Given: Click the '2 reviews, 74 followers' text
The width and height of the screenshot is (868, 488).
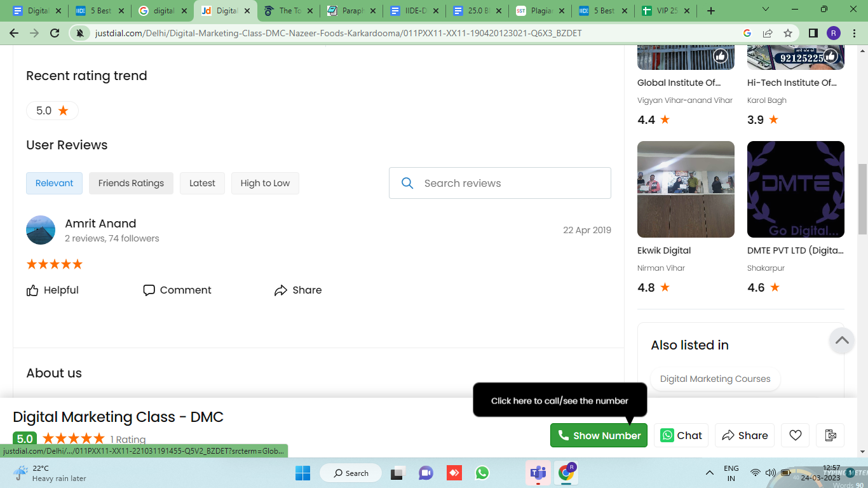Looking at the screenshot, I should (112, 238).
